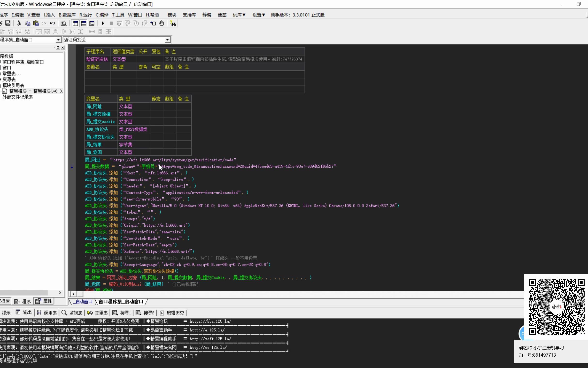Open the I.插入 menu
This screenshot has height=368, width=588.
(x=49, y=15)
